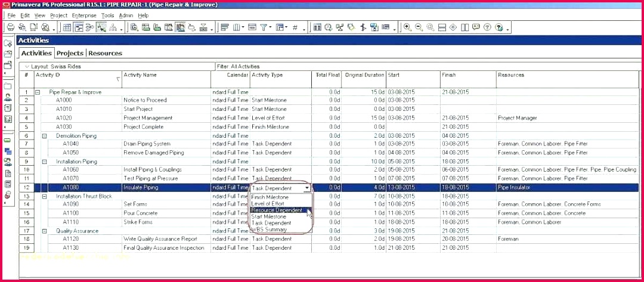Click the Filter: All Activities label
The width and height of the screenshot is (644, 282).
pos(238,67)
